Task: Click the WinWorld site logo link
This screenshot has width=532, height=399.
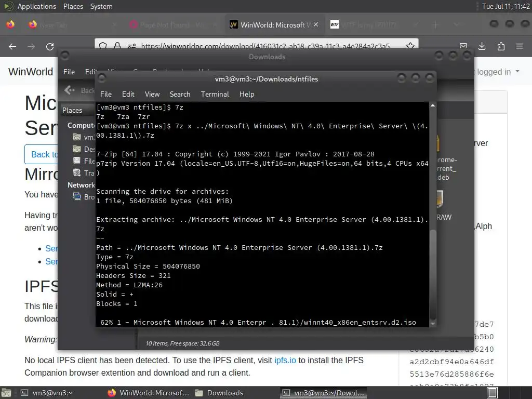Action: (31, 72)
